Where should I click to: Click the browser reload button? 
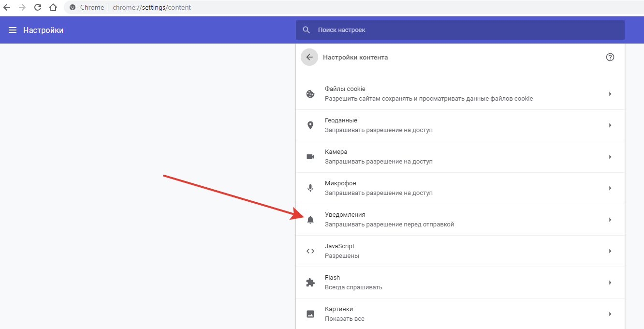coord(38,7)
